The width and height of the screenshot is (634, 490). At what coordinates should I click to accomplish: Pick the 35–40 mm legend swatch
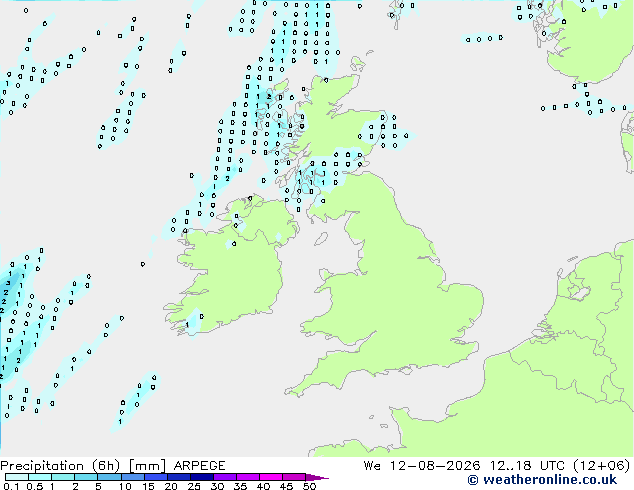point(248,477)
